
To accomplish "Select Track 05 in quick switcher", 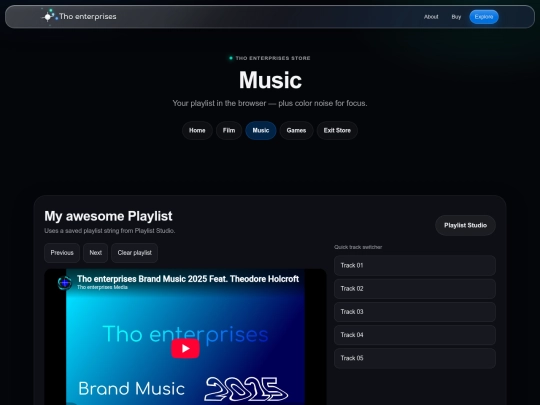I will (x=415, y=358).
